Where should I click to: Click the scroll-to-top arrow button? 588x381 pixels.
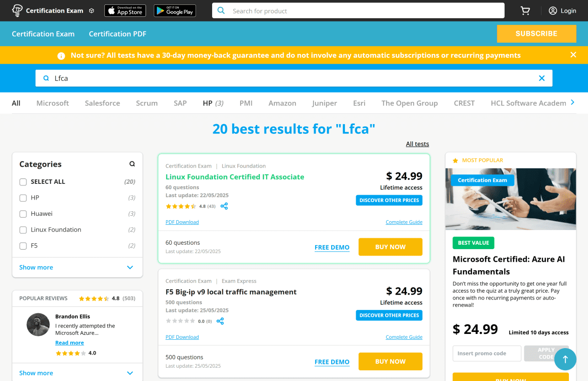(x=565, y=359)
